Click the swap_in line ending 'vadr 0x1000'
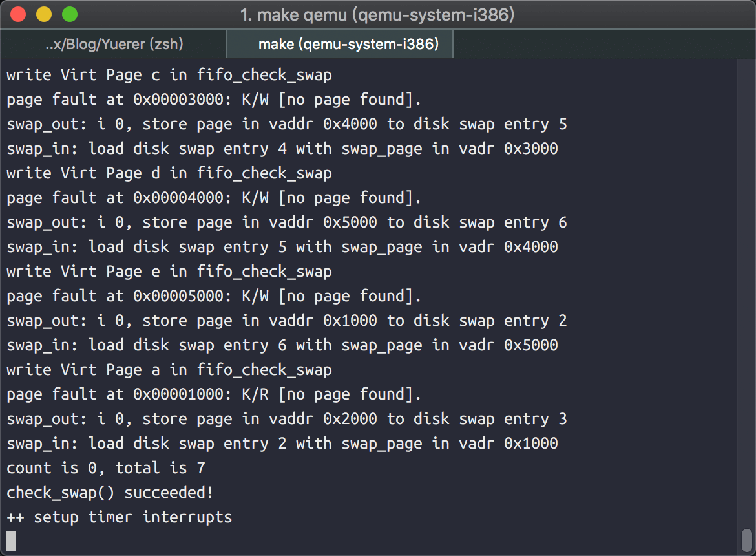The image size is (756, 556). coord(282,444)
